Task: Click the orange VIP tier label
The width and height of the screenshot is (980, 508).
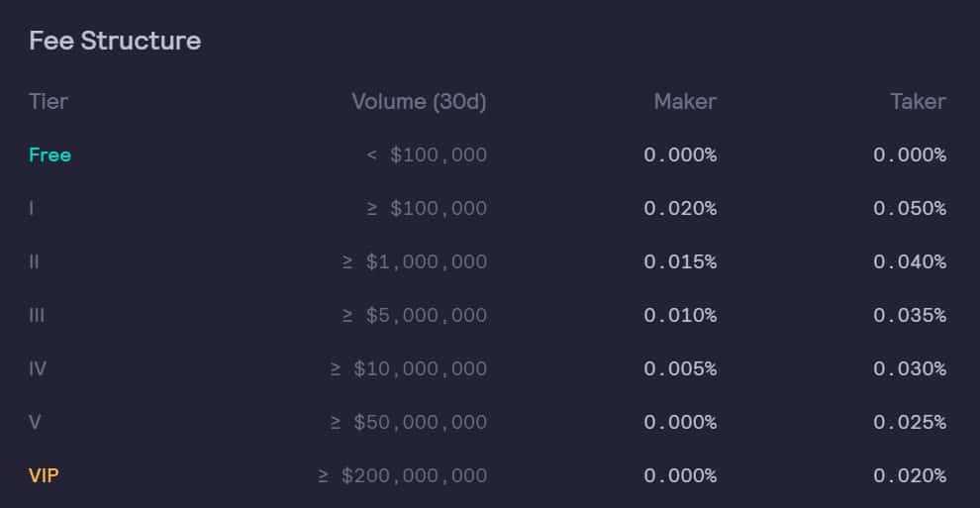Action: (44, 475)
